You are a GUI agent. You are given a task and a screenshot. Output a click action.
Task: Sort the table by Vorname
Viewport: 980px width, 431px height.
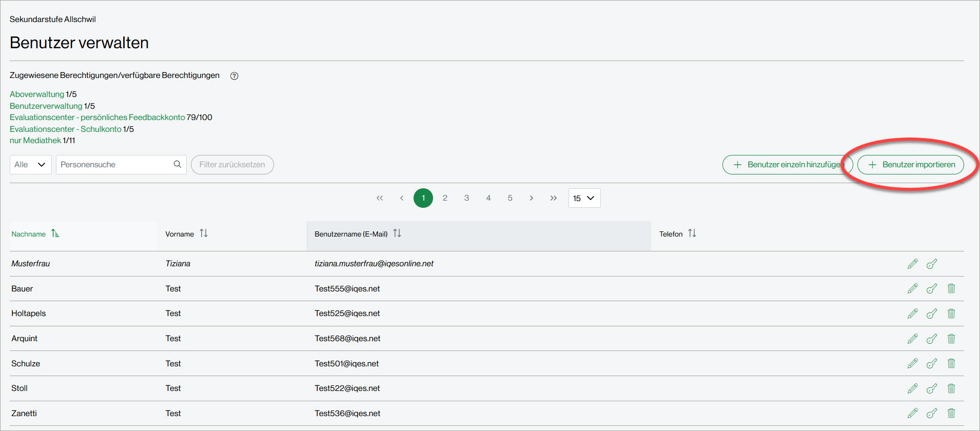click(x=204, y=233)
